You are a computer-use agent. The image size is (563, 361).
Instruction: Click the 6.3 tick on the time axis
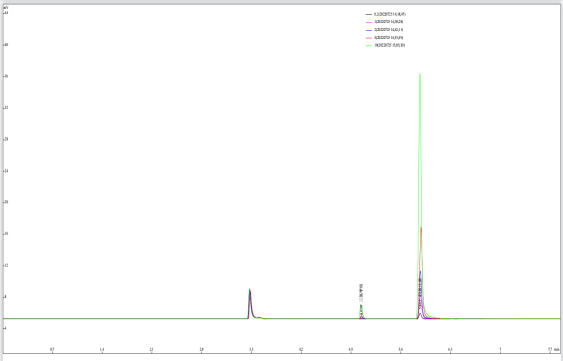coord(450,349)
